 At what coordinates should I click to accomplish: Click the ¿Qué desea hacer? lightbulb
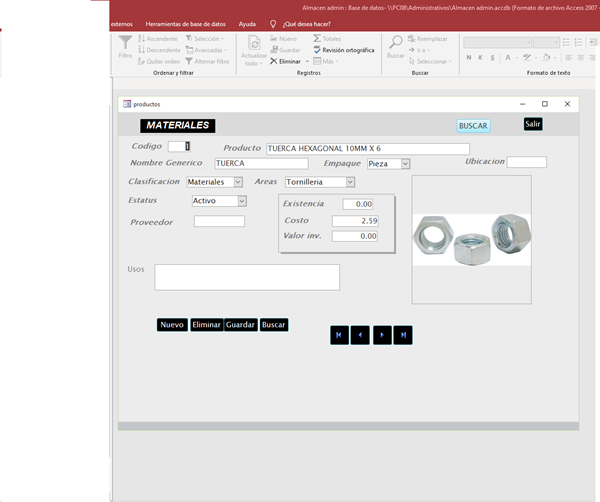[273, 23]
